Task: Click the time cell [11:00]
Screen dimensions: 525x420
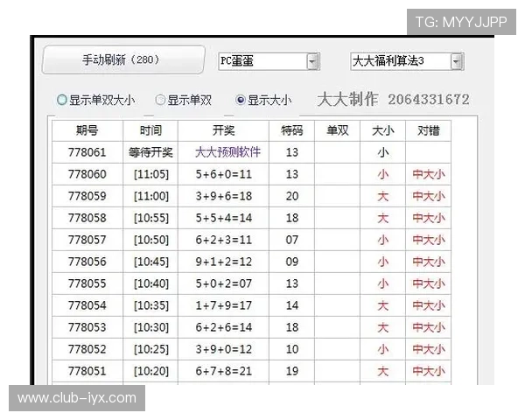Action: tap(151, 196)
